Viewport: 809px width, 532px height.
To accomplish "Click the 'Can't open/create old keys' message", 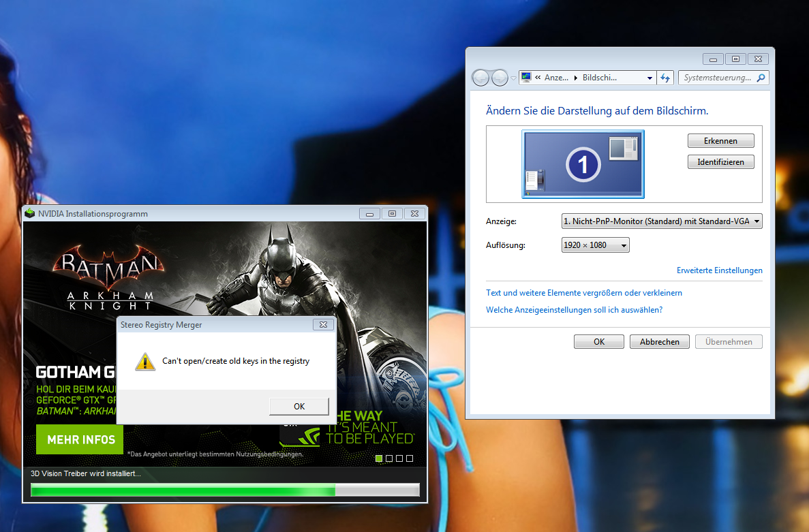I will pyautogui.click(x=236, y=361).
